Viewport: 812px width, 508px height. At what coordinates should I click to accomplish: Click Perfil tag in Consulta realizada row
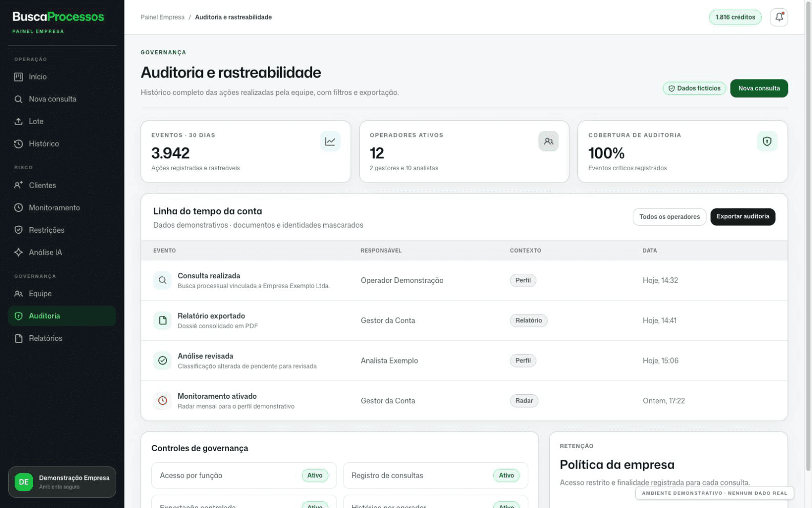click(523, 280)
